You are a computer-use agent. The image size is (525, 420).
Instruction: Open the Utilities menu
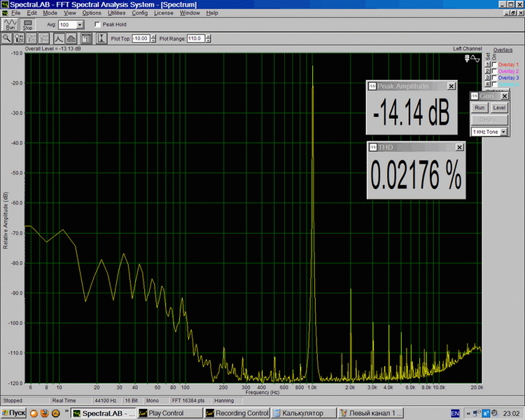[x=116, y=13]
